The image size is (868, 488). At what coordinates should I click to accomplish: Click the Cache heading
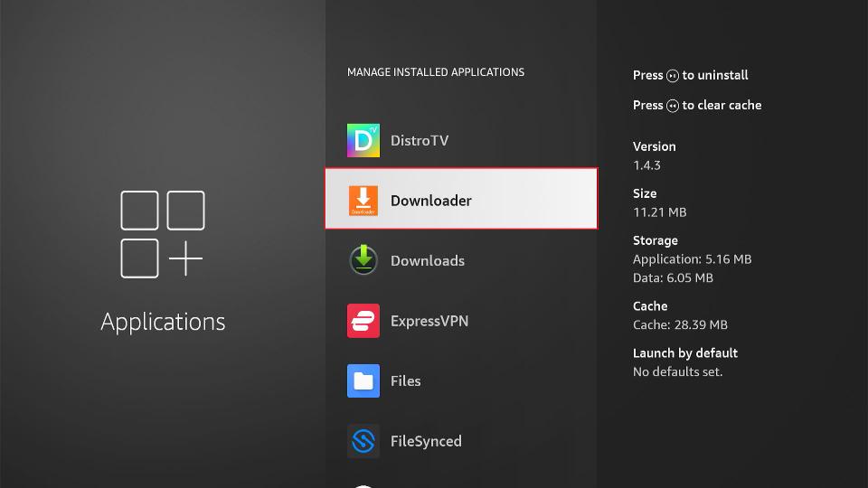(x=650, y=306)
